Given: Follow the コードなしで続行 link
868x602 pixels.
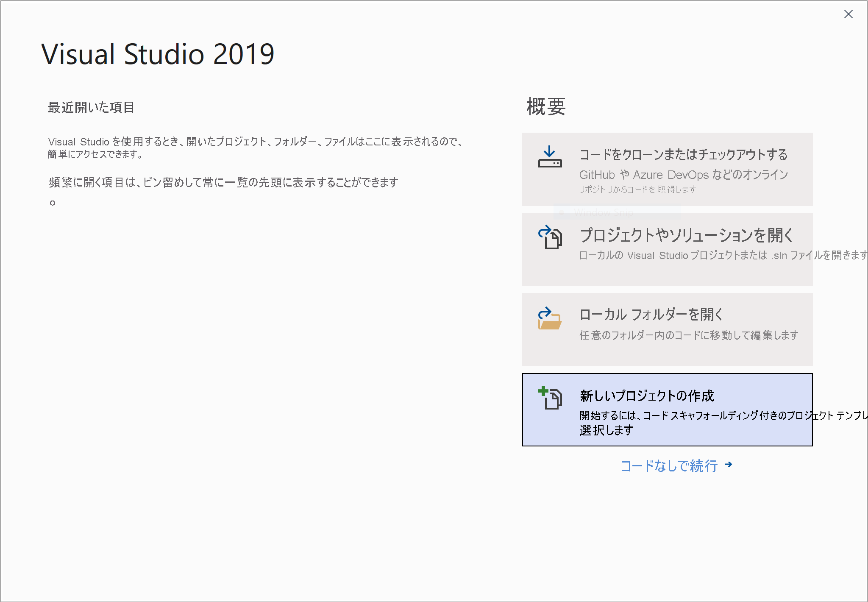Looking at the screenshot, I should (669, 465).
